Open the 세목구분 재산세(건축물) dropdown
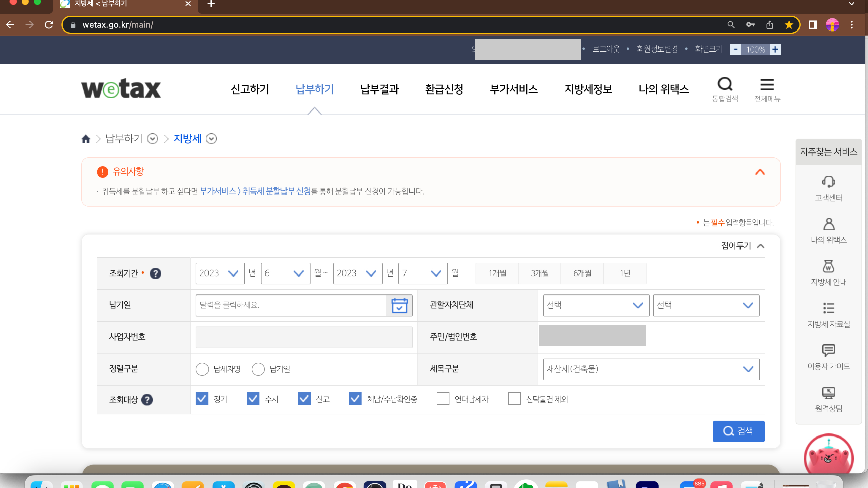The width and height of the screenshot is (868, 488). tap(651, 369)
